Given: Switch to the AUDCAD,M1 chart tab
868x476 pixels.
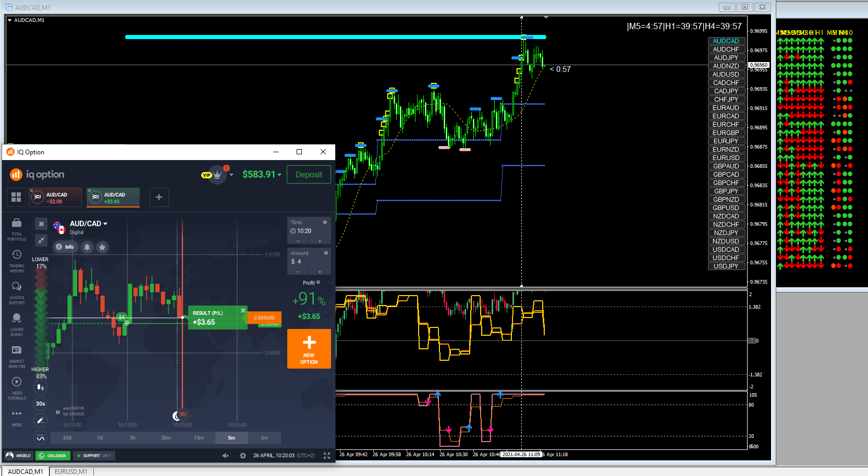Looking at the screenshot, I should (x=26, y=471).
